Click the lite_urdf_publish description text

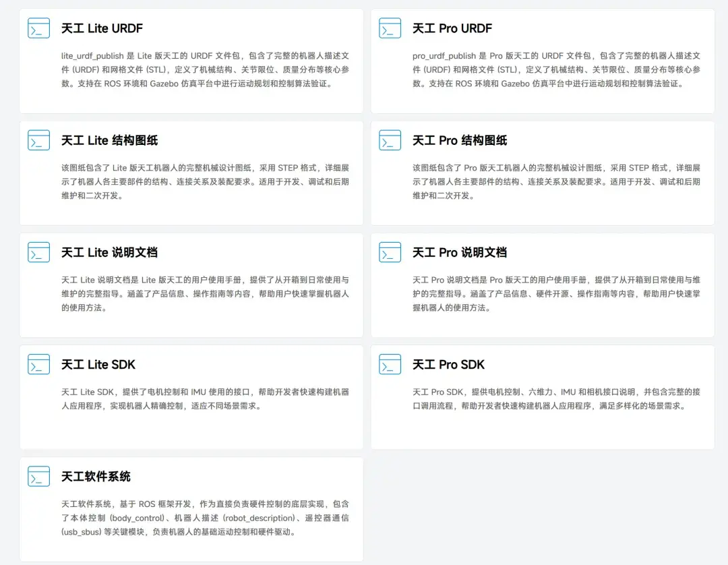tap(205, 69)
